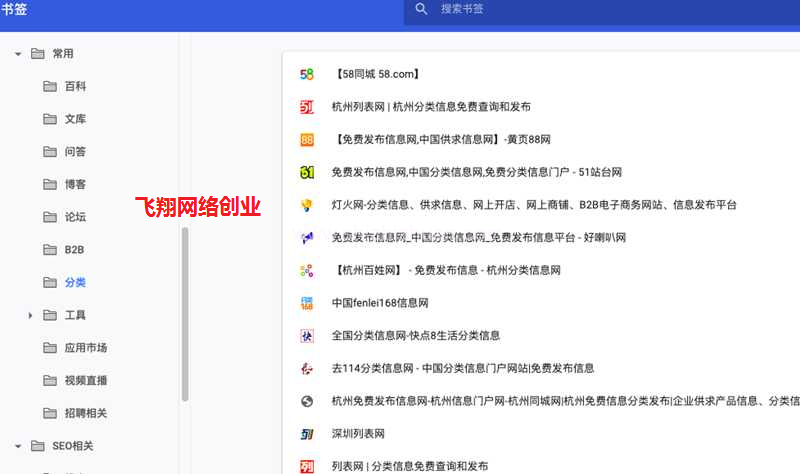Click the 好喇叭网 megaphone favicon
Screen dimensions: 800x474
point(307,238)
